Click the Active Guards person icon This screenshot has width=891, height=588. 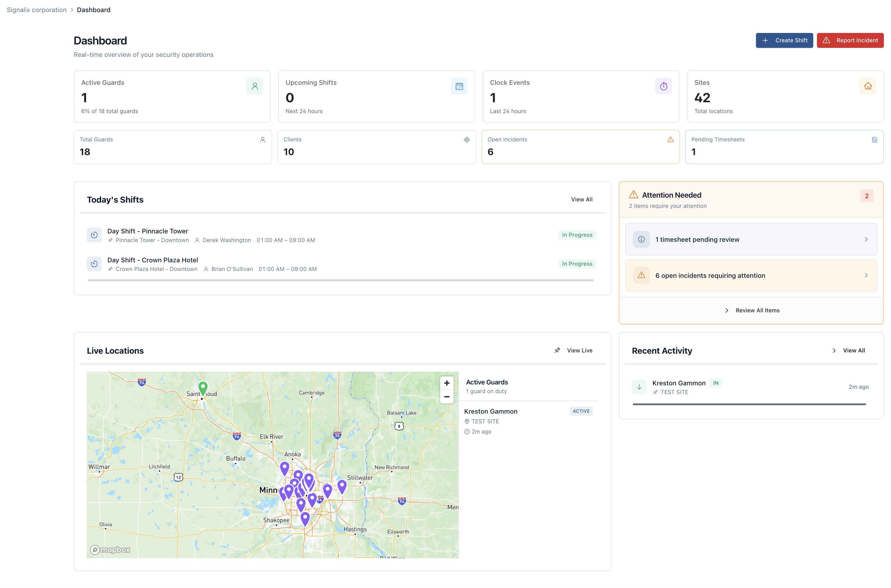point(254,86)
